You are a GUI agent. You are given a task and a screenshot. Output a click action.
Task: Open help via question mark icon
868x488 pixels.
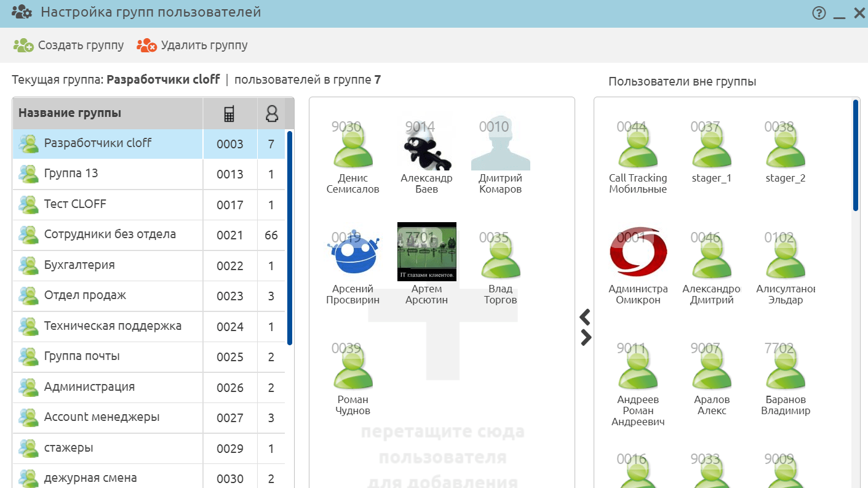pos(819,13)
